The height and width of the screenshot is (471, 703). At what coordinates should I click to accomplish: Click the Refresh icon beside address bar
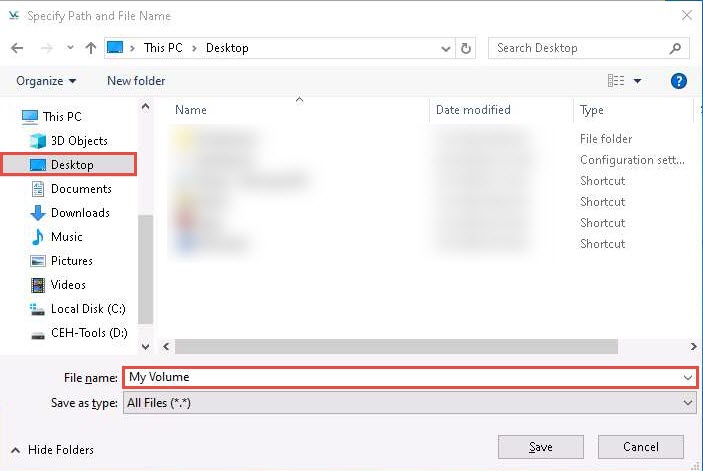coord(466,48)
